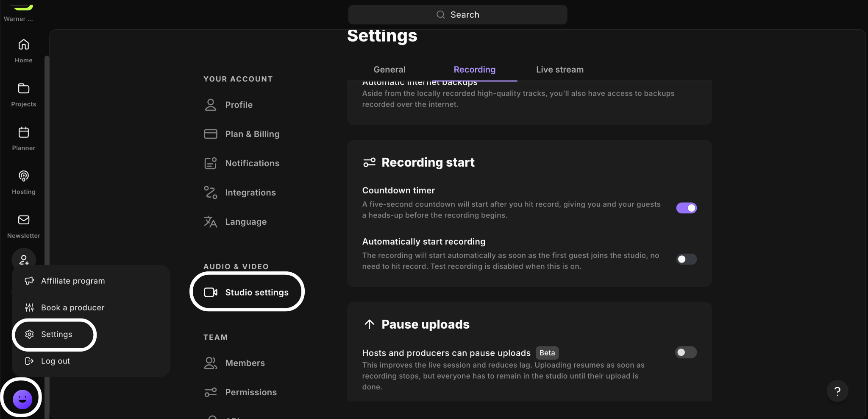Viewport: 868px width, 419px height.
Task: Switch to the General tab
Action: click(x=389, y=70)
